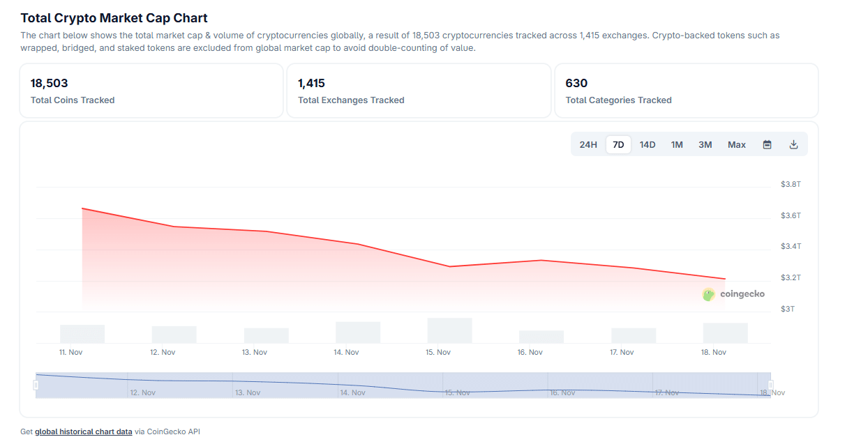868x444 pixels.
Task: Open the calendar date range picker
Action: click(767, 145)
